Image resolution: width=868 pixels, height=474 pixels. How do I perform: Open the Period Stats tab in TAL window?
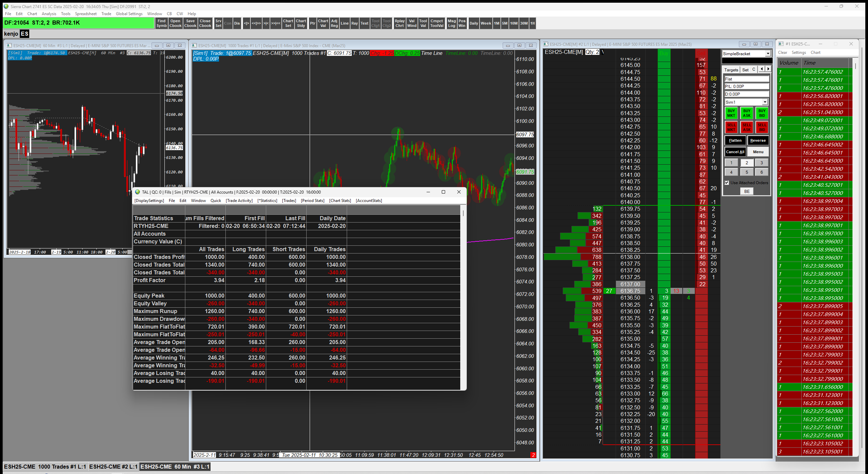(312, 201)
